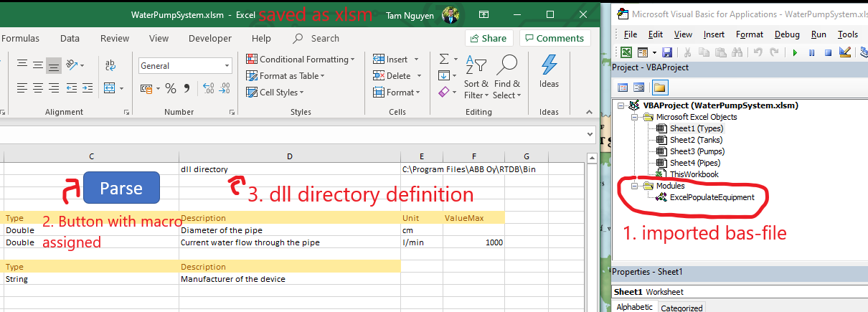Open Conditional Formatting menu
Screen dimensions: 868x312
click(301, 60)
